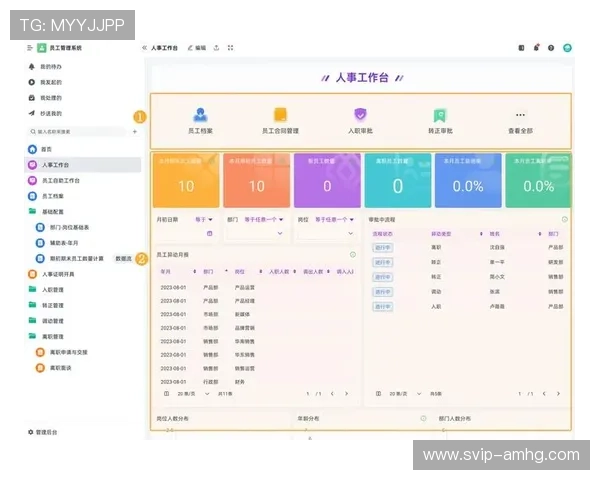Viewport: 600px width, 480px height.
Task: Focus the sidebar name search field
Action: coord(76,132)
